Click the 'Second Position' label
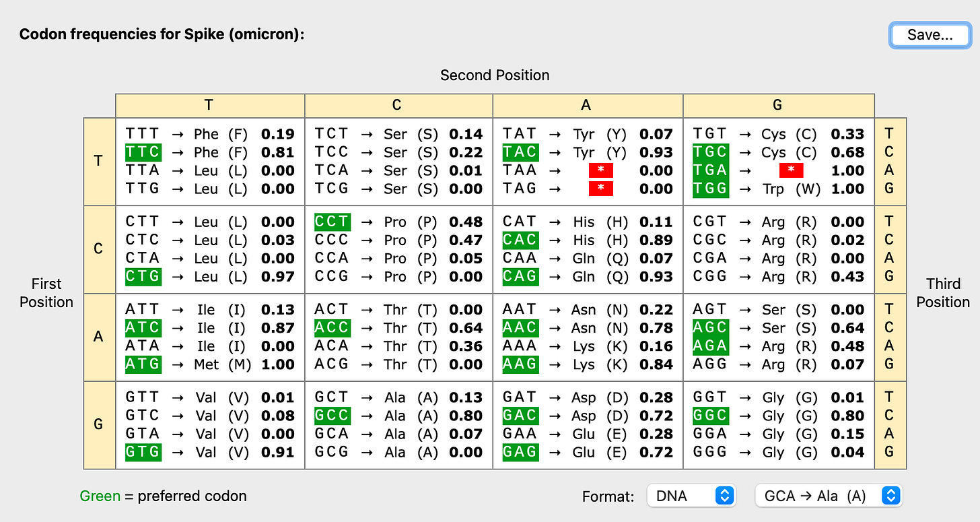Screen dimensions: 980x522 coord(495,75)
